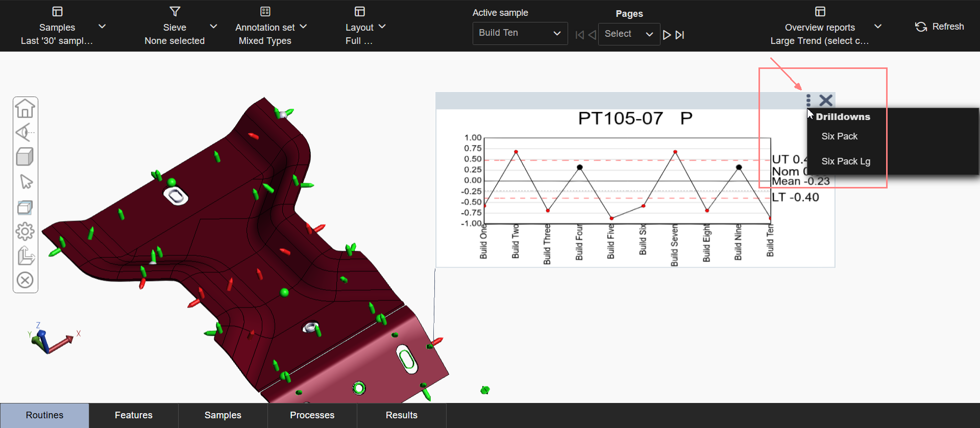Click the Home view icon

pyautogui.click(x=25, y=109)
